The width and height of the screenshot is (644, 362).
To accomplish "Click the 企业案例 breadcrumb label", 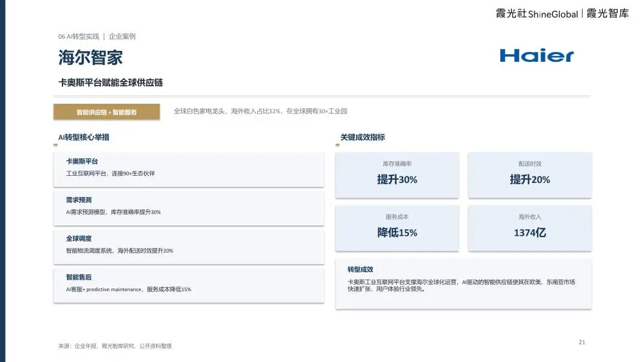I will (122, 37).
